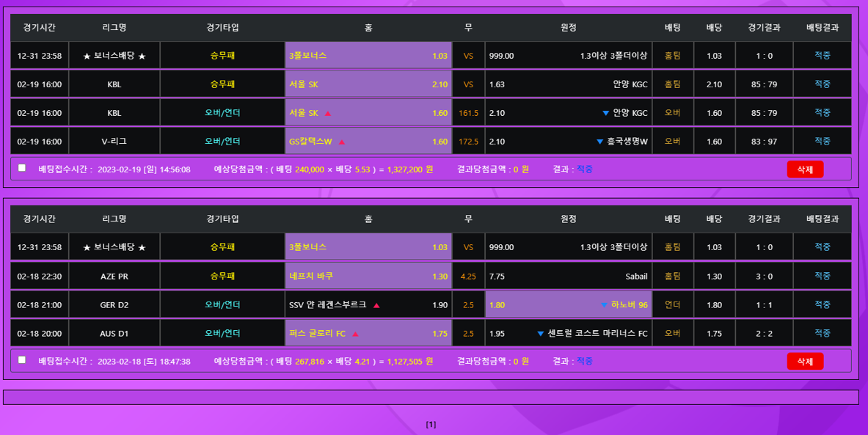Click blue down arrow by 센트럴 코스트 마리너스 FC

click(541, 334)
